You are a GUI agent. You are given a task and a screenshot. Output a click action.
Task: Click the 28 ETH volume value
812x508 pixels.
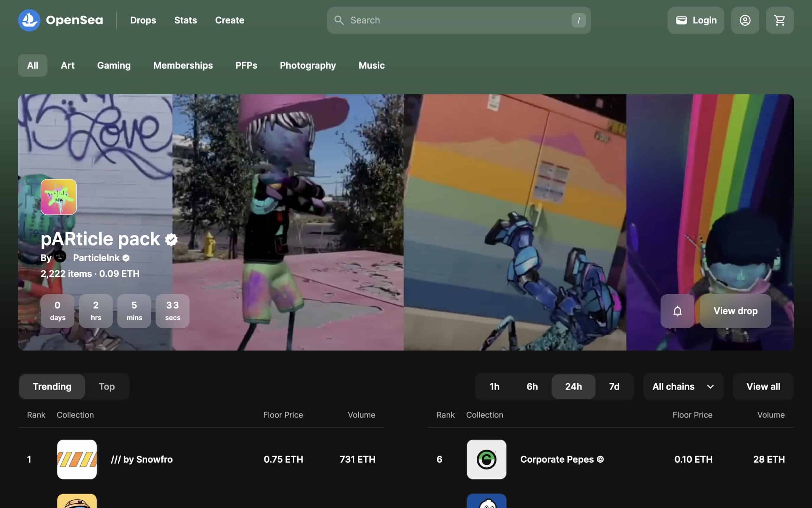(x=769, y=459)
